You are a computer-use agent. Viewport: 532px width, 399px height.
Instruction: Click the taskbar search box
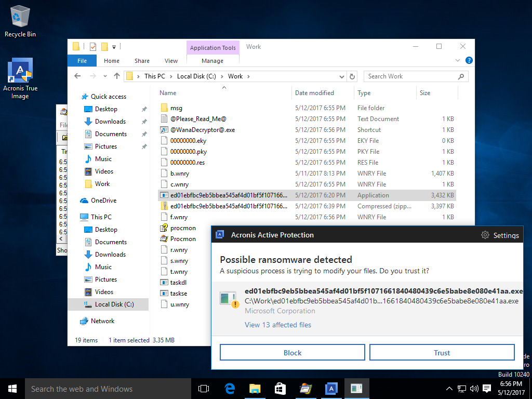click(108, 389)
